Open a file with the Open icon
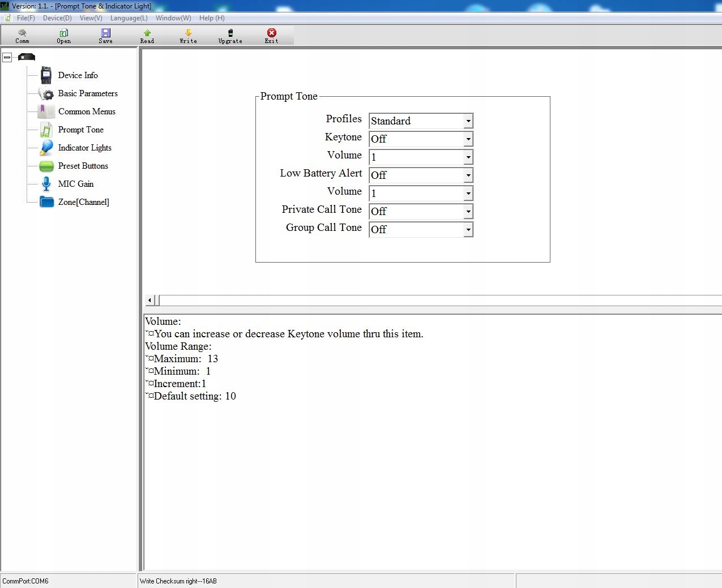This screenshot has height=588, width=722. pos(64,33)
